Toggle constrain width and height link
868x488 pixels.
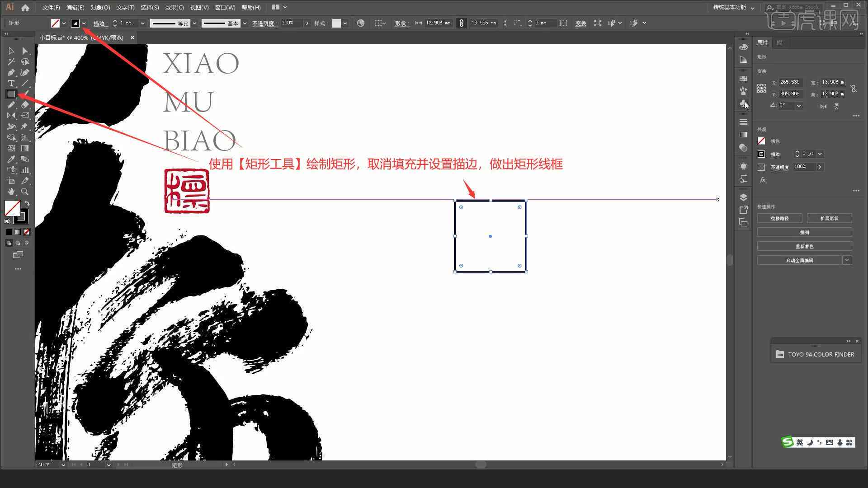click(x=461, y=23)
